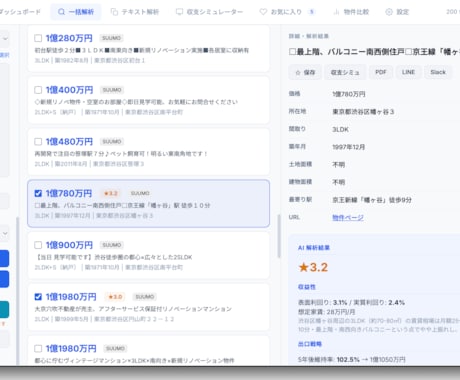Click the 【当日 見学可能です】 listing description

pyautogui.click(x=114, y=257)
